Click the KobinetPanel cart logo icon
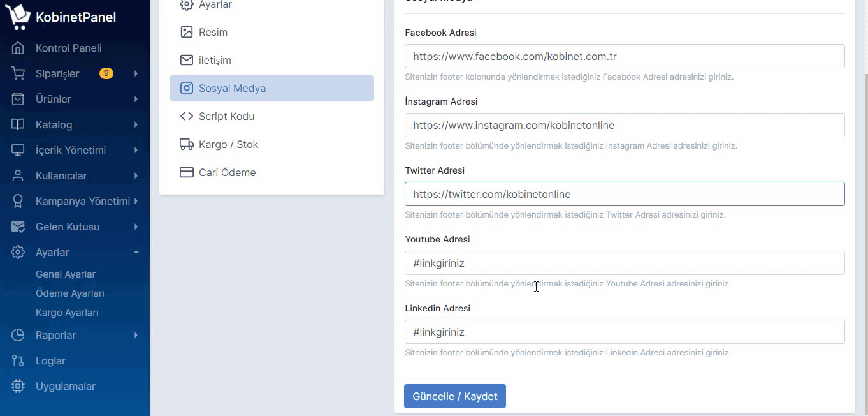The image size is (868, 416). 18,17
